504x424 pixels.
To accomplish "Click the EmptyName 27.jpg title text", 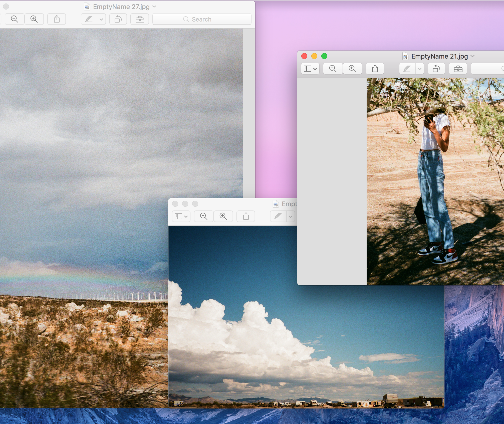I will click(x=121, y=7).
